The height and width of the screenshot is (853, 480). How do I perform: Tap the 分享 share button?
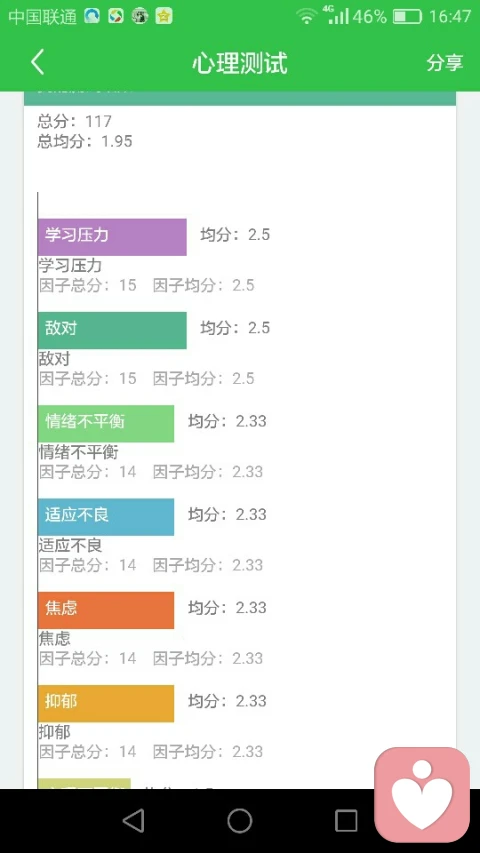point(445,63)
